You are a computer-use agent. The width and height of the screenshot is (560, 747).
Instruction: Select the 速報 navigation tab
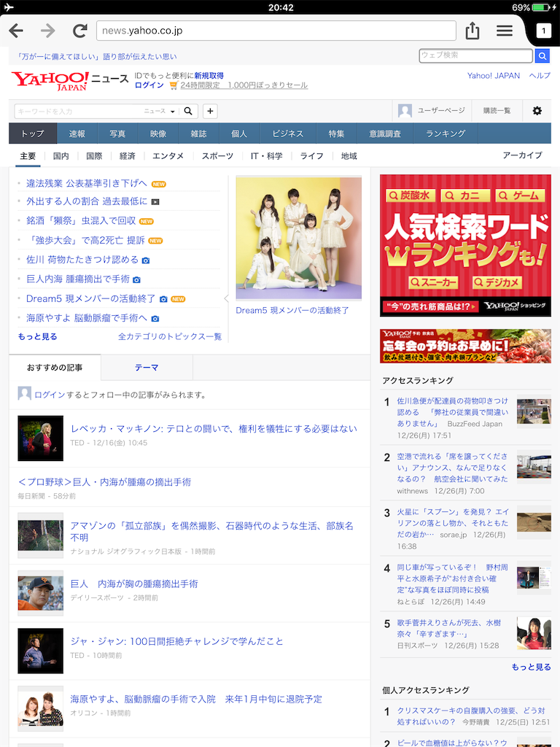point(77,134)
